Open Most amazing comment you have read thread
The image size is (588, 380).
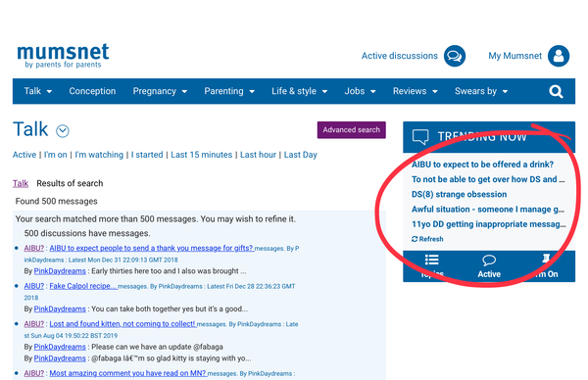(x=127, y=373)
